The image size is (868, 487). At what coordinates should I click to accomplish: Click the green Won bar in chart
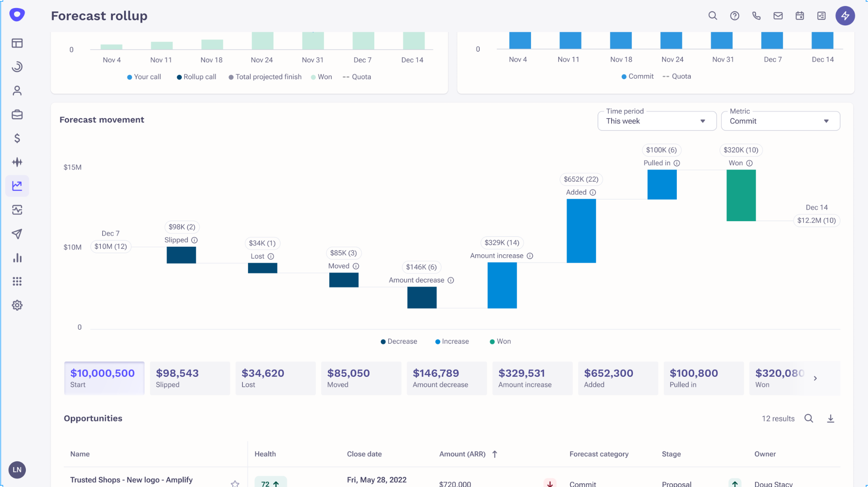(741, 195)
